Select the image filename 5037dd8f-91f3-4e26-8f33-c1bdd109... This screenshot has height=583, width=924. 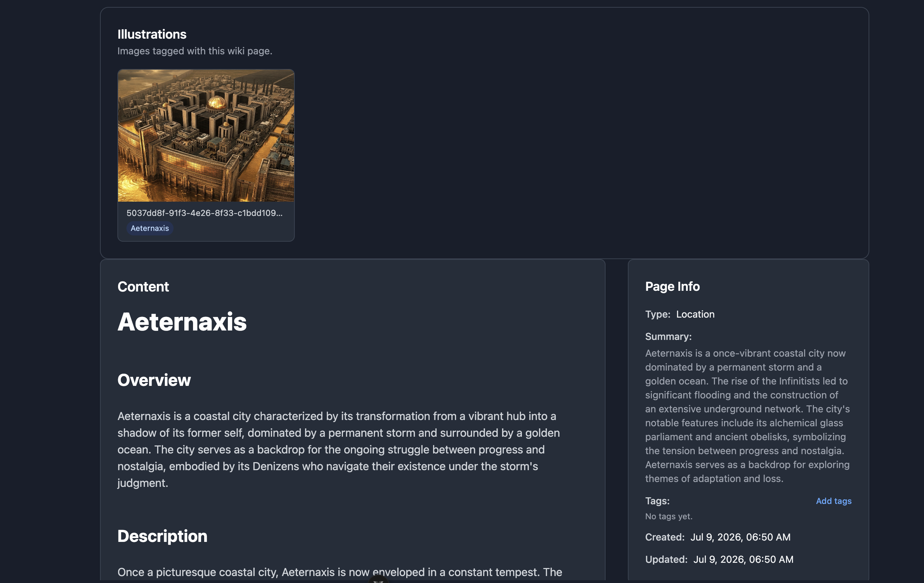pyautogui.click(x=205, y=213)
